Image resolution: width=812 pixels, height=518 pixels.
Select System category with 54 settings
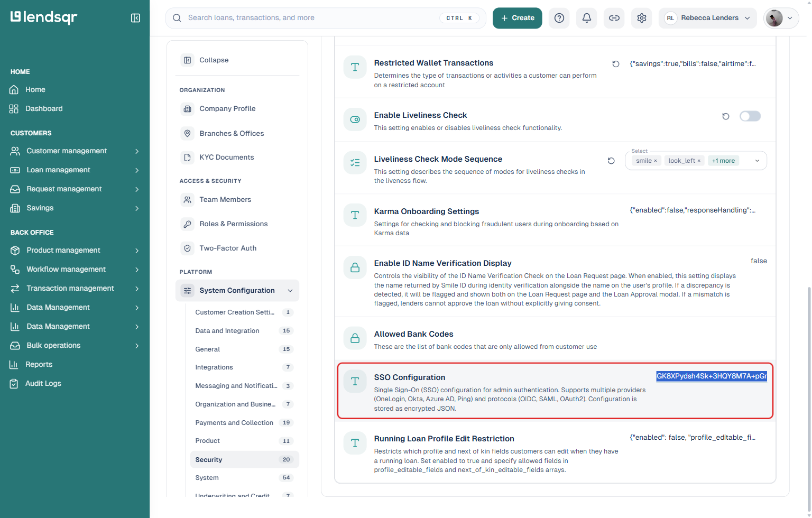tap(244, 478)
